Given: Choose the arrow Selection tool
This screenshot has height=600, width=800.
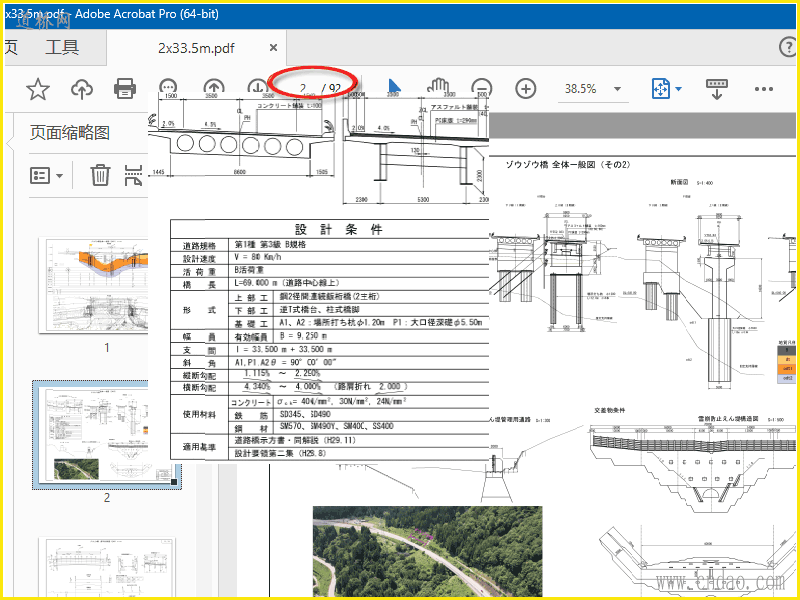Looking at the screenshot, I should (395, 88).
